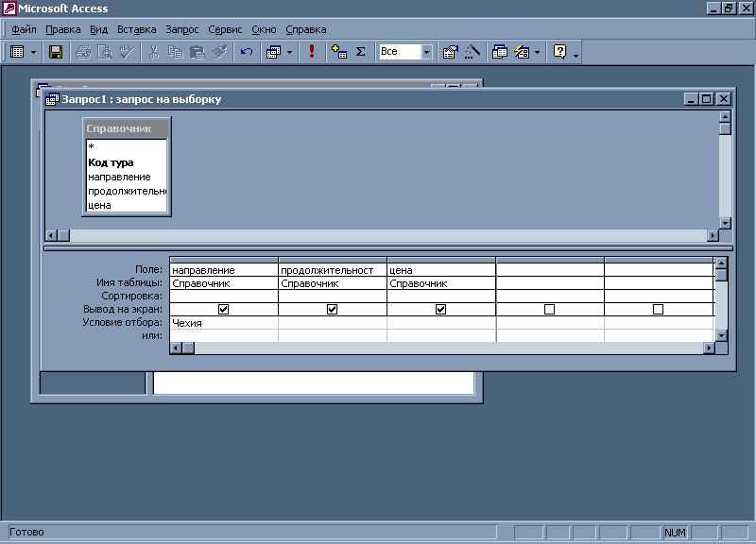
Task: Click right arrow of design grid horizontal scrollbar
Action: tap(709, 348)
